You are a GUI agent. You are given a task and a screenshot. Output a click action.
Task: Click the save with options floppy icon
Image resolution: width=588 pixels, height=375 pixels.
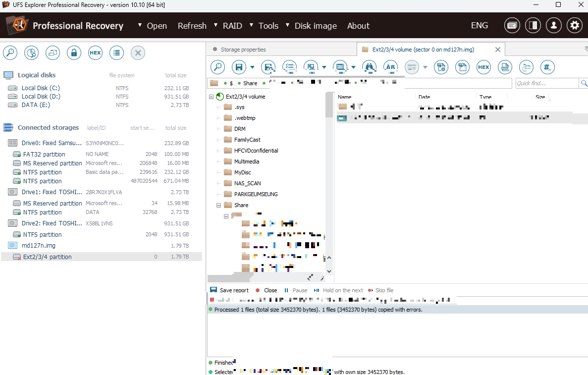pos(268,67)
